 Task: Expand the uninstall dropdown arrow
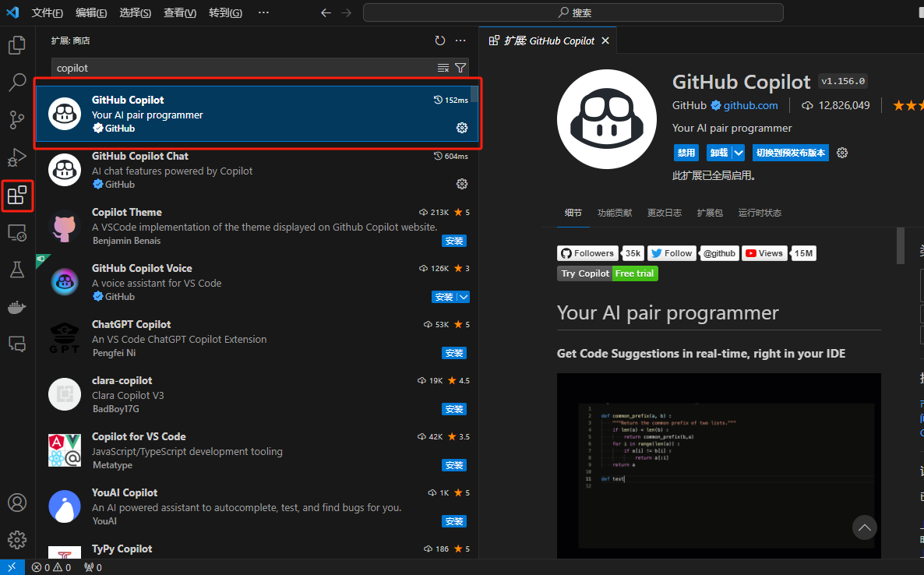pos(739,153)
